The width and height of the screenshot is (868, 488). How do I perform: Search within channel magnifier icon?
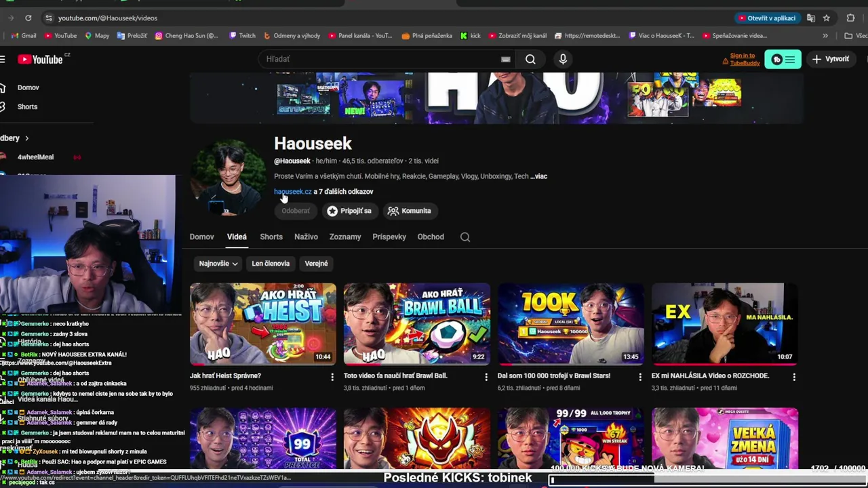[x=465, y=237]
